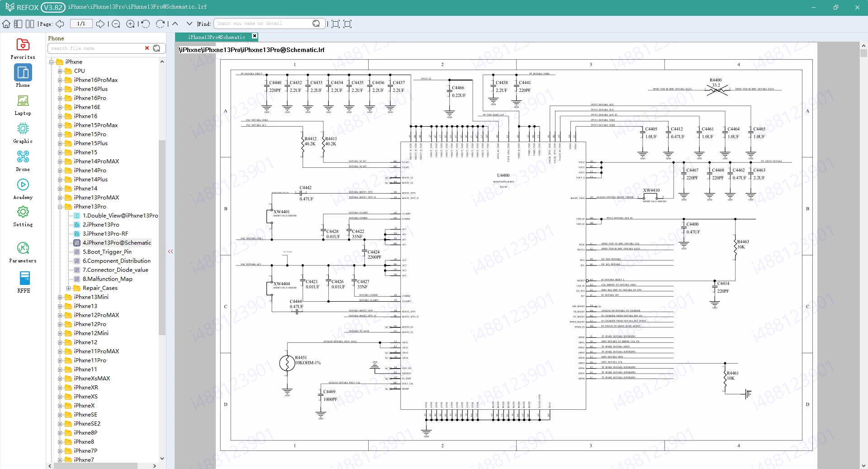Collapse the iPhxne13Pro tree node
Image resolution: width=868 pixels, height=469 pixels.
click(x=60, y=206)
